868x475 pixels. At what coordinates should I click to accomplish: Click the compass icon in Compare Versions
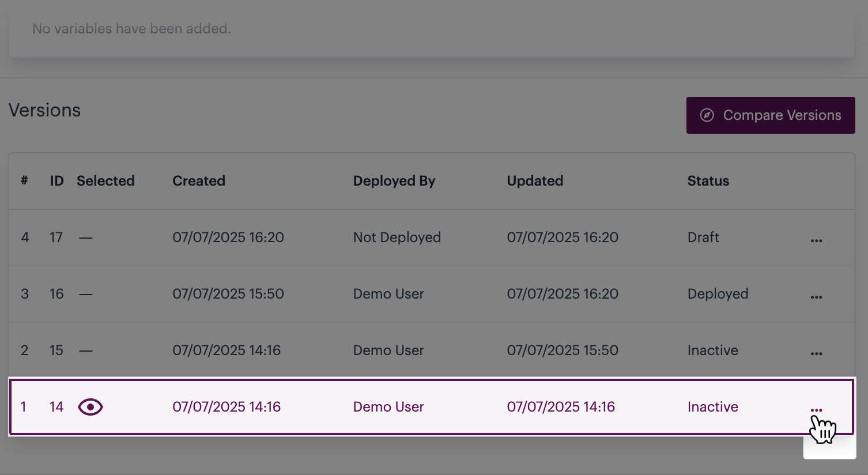[x=707, y=115]
